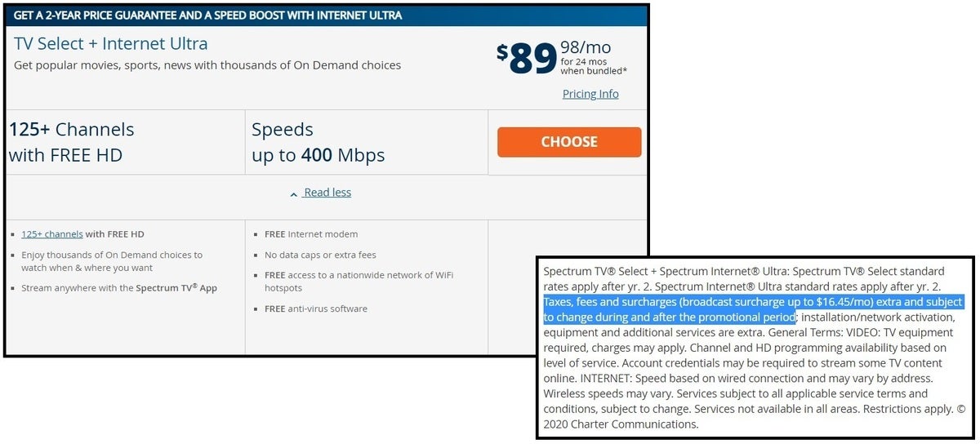This screenshot has width=980, height=444.
Task: Click the chevron-up arrow beside Read less
Action: [x=294, y=194]
